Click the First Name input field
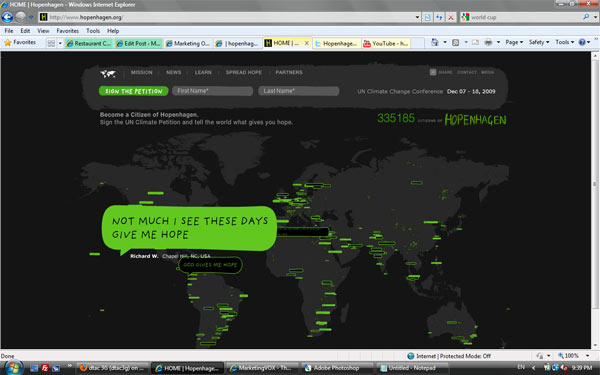This screenshot has height=375, width=600. (x=212, y=91)
